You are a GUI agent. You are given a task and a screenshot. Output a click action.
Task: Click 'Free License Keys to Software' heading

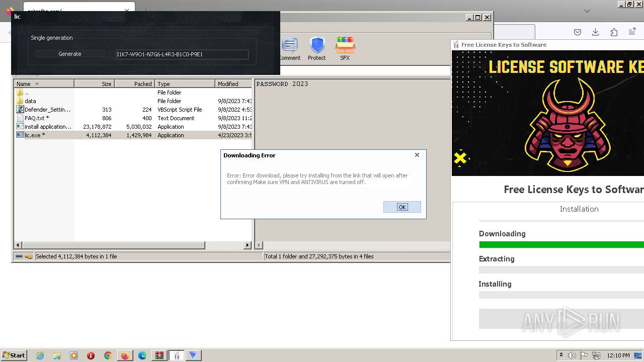click(x=574, y=190)
